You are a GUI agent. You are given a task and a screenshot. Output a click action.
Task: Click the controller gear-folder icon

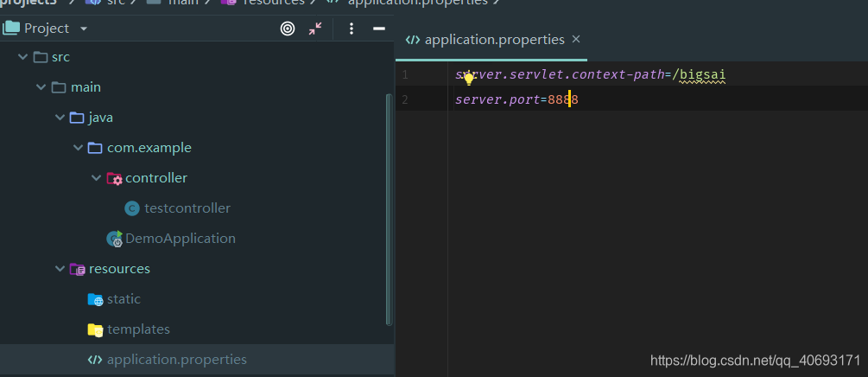point(114,178)
